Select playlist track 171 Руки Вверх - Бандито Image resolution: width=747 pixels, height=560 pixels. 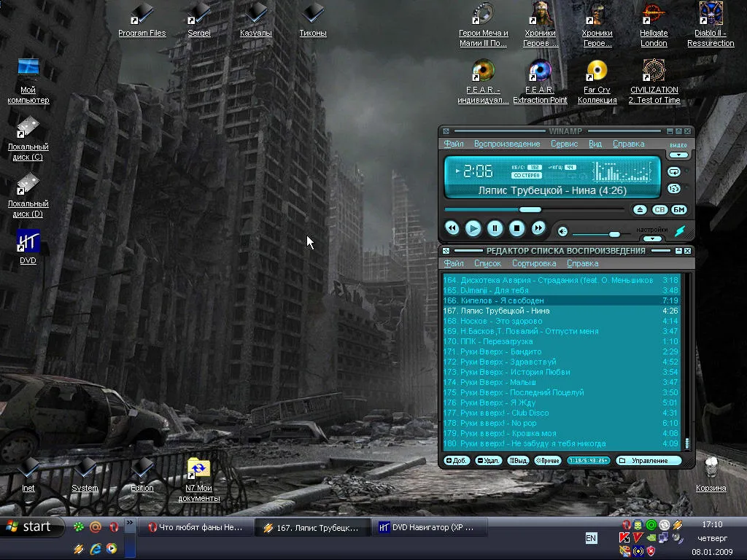tap(561, 351)
